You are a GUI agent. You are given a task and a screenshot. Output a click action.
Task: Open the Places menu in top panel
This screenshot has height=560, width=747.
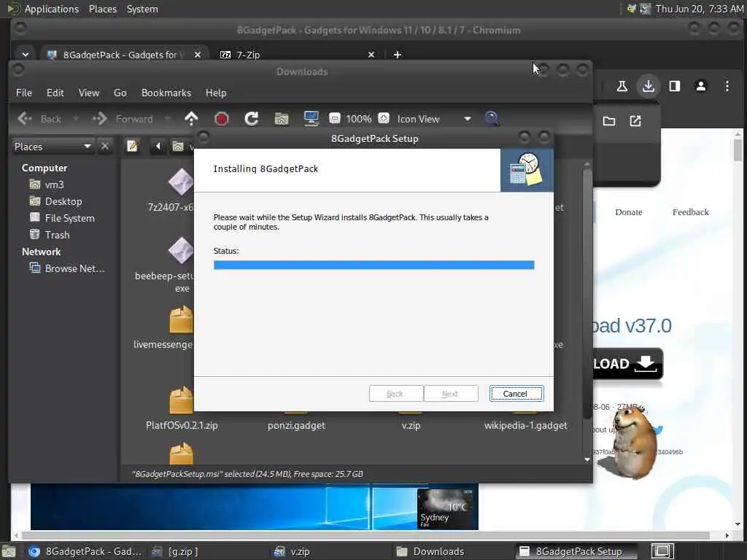[103, 9]
